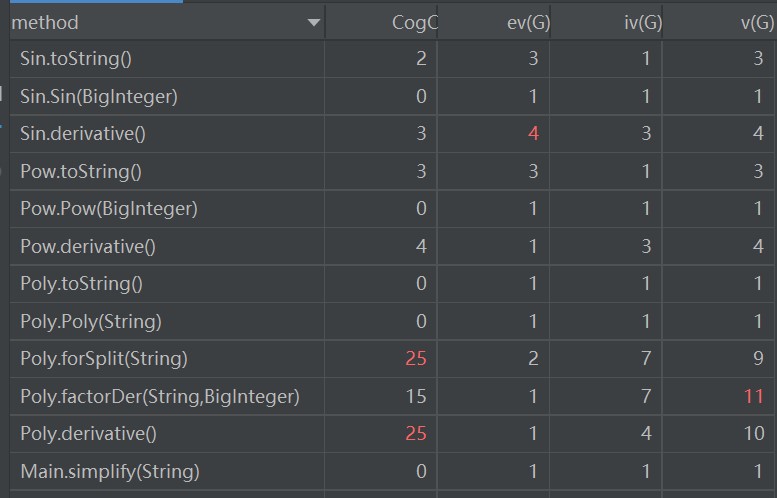This screenshot has height=498, width=777.
Task: Highlight the Pow.derivative() method row
Action: [95, 246]
